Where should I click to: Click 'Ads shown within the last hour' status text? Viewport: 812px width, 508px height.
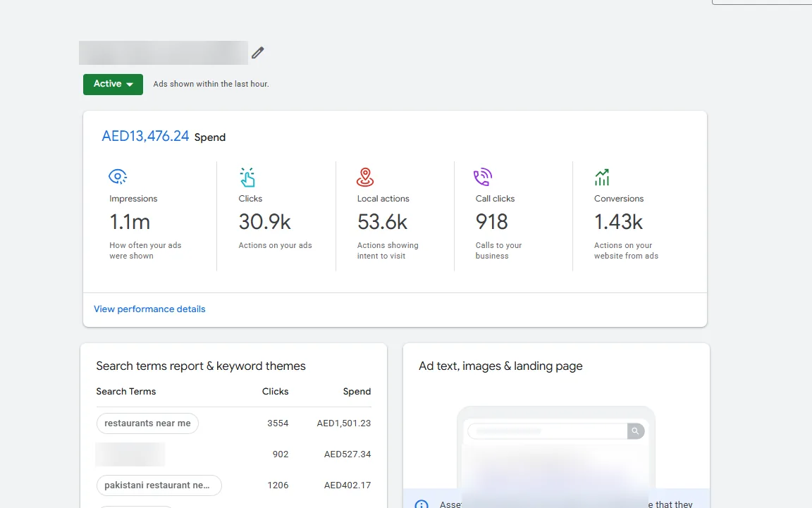[x=211, y=84]
